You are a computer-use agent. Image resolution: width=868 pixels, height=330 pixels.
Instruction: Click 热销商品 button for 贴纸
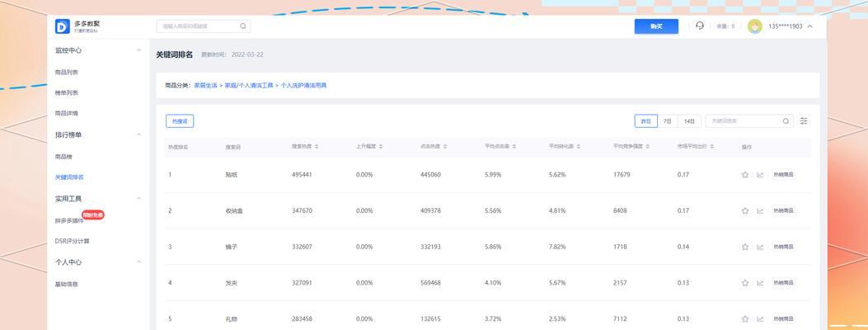point(783,175)
